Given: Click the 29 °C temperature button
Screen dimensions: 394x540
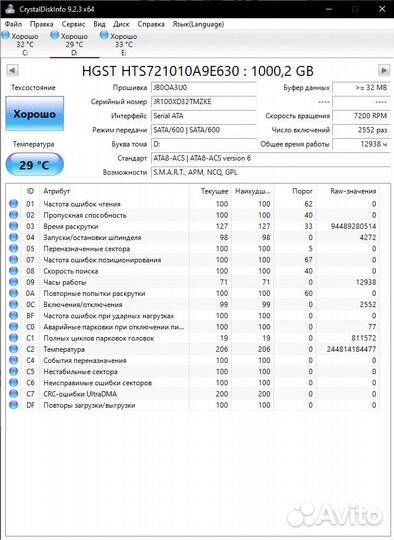Looking at the screenshot, I should [35, 165].
